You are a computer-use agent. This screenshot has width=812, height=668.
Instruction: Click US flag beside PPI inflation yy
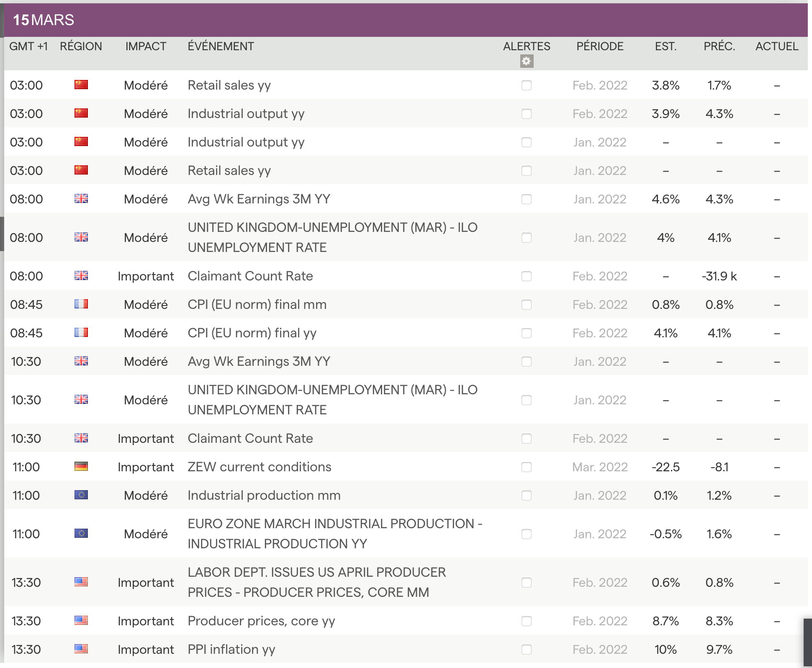click(81, 649)
